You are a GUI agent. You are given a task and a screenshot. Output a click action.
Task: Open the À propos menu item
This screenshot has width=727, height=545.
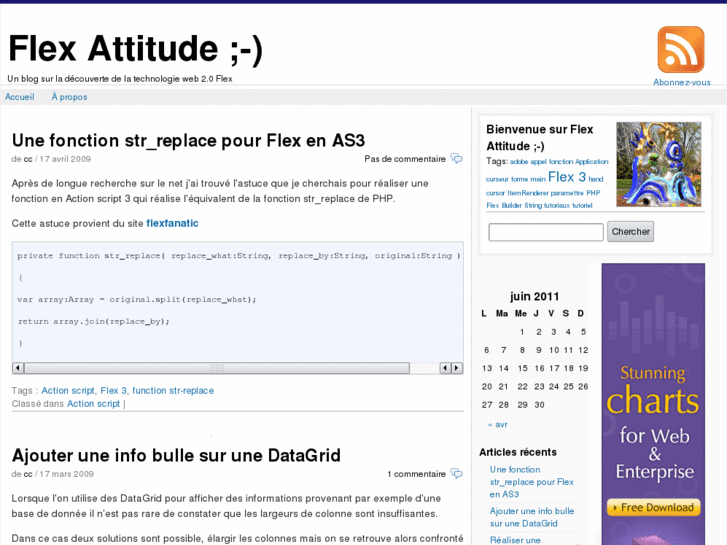coord(69,97)
